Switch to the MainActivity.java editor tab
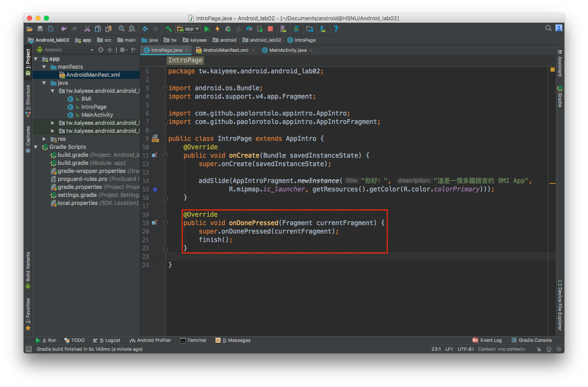The image size is (588, 387). [287, 50]
